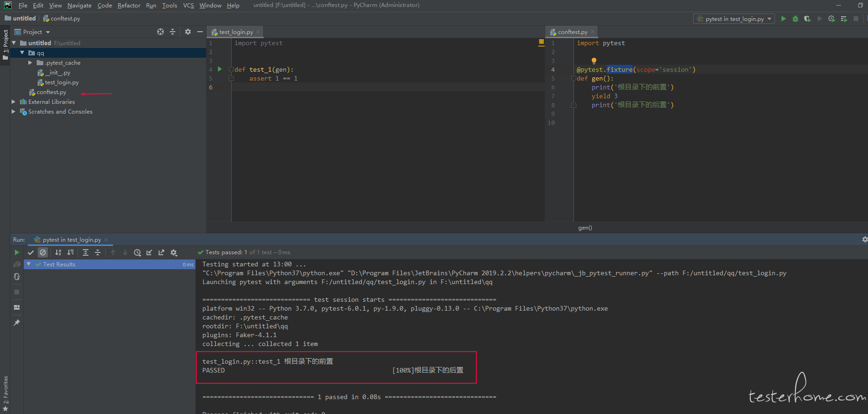Open the Project view selector dropdown
The width and height of the screenshot is (868, 414).
click(x=32, y=32)
